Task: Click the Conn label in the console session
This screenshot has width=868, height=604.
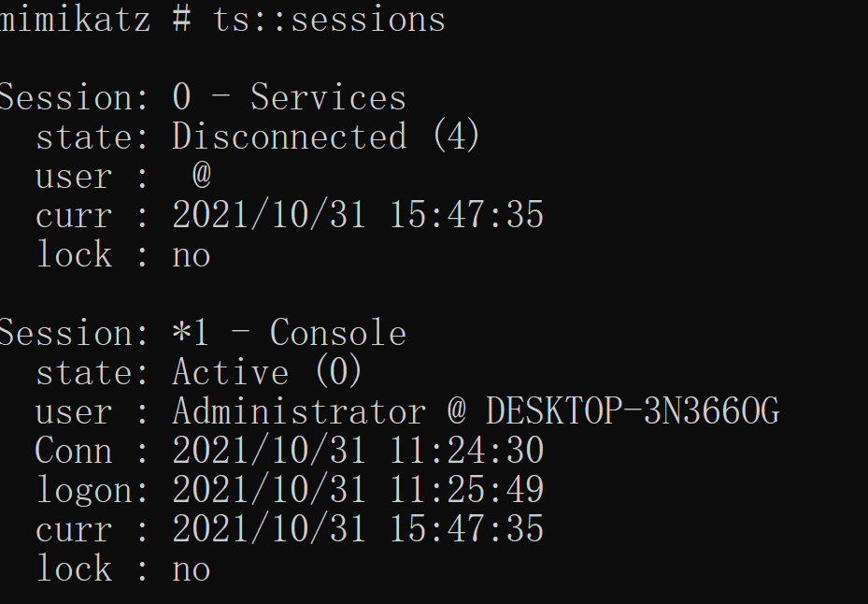Action: (x=74, y=450)
